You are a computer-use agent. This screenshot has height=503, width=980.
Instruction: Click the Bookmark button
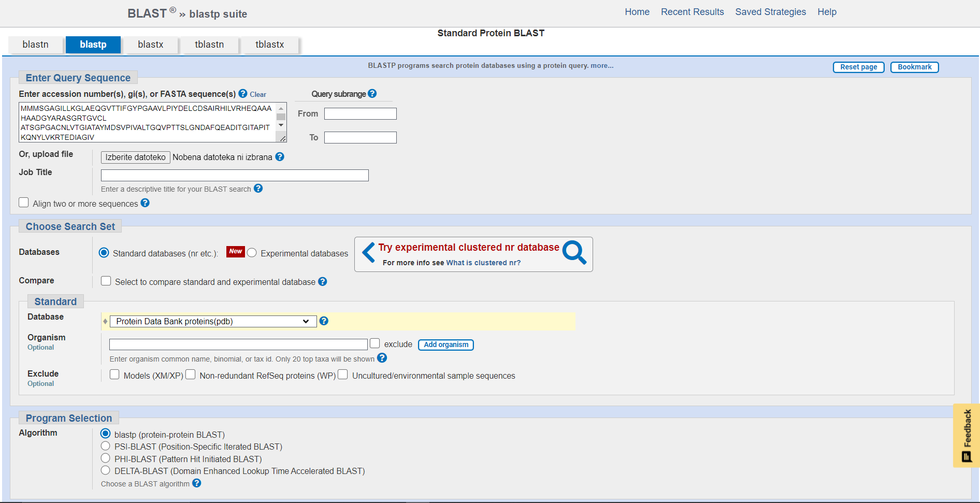tap(915, 67)
